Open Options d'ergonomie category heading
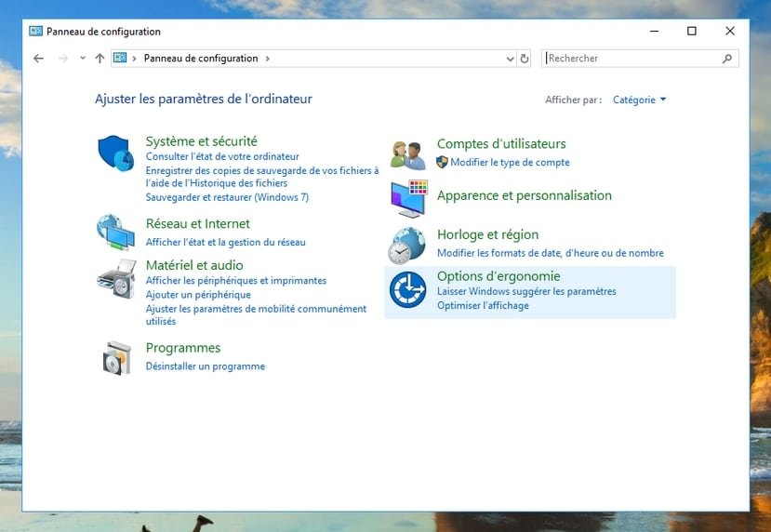 498,276
